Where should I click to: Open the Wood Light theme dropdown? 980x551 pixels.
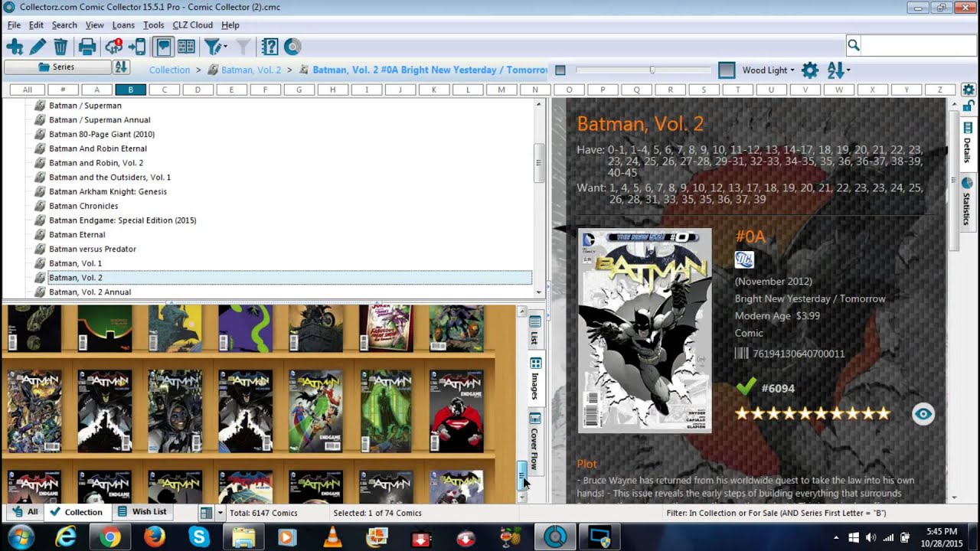(x=768, y=70)
